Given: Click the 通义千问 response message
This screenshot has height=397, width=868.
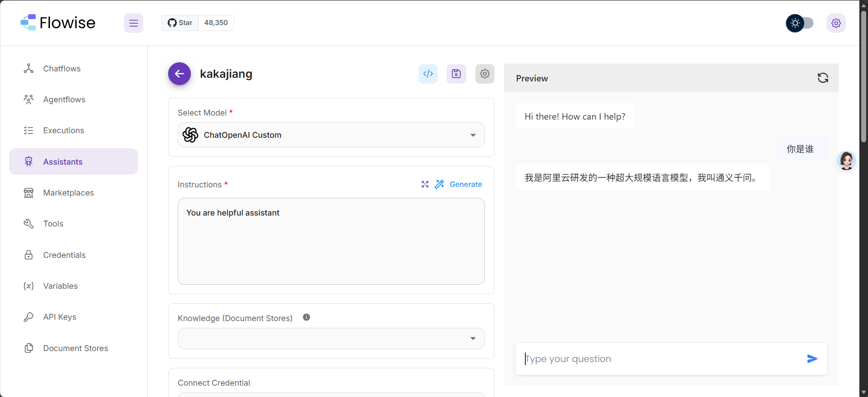Looking at the screenshot, I should click(643, 177).
